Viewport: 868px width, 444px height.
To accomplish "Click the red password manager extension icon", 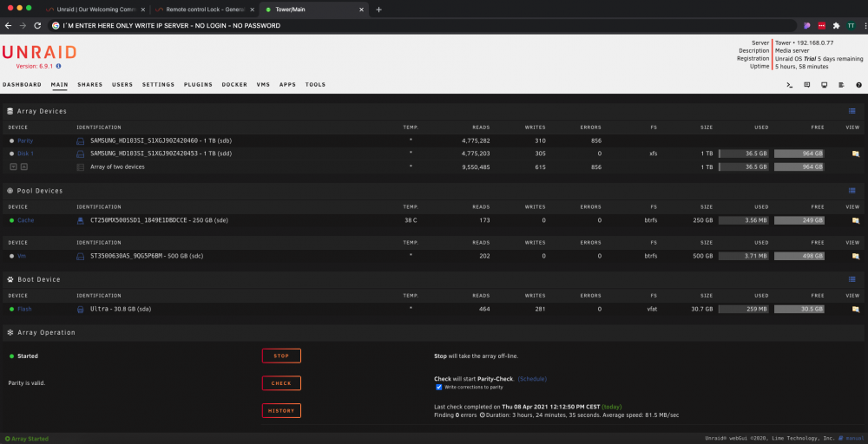I will (822, 25).
